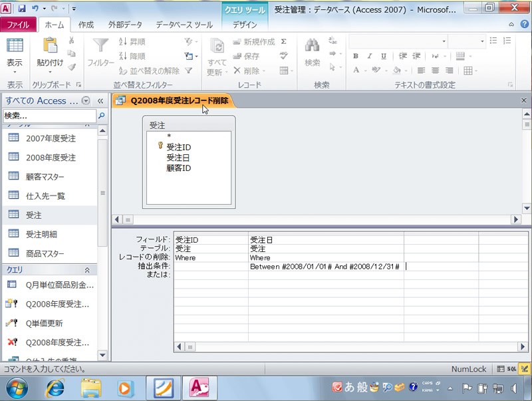Click the cut scissors icon
The width and height of the screenshot is (532, 401).
(72, 41)
